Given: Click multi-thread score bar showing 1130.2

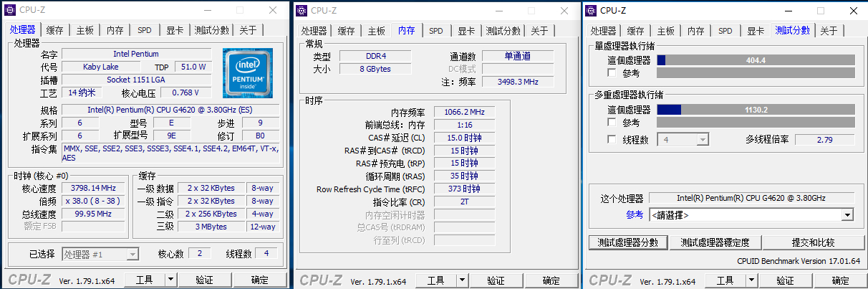Looking at the screenshot, I should point(756,110).
